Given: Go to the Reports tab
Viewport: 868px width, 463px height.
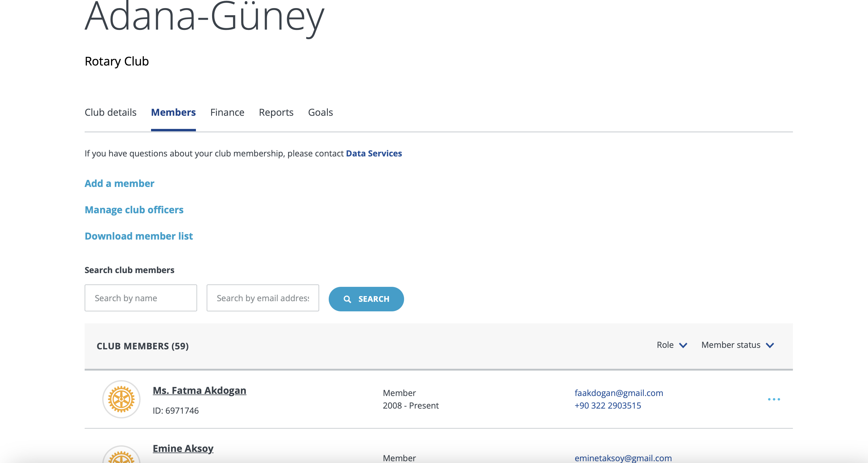Looking at the screenshot, I should pos(276,112).
